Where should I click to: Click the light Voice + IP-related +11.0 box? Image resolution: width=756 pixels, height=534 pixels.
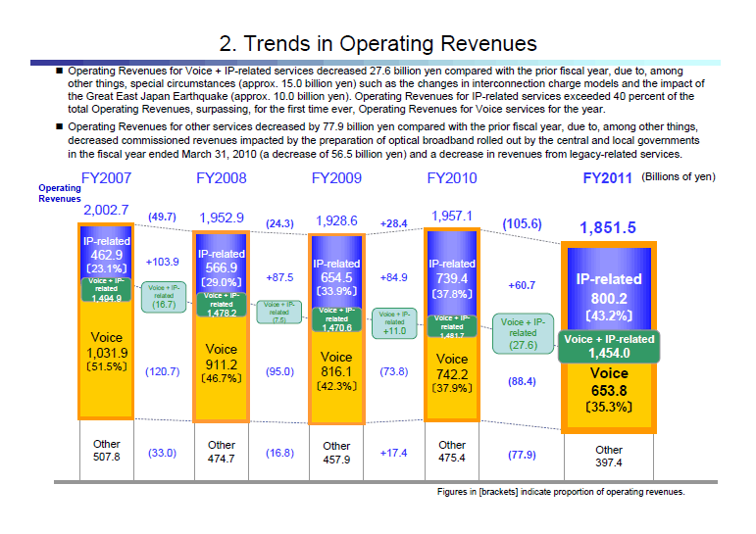[x=394, y=323]
